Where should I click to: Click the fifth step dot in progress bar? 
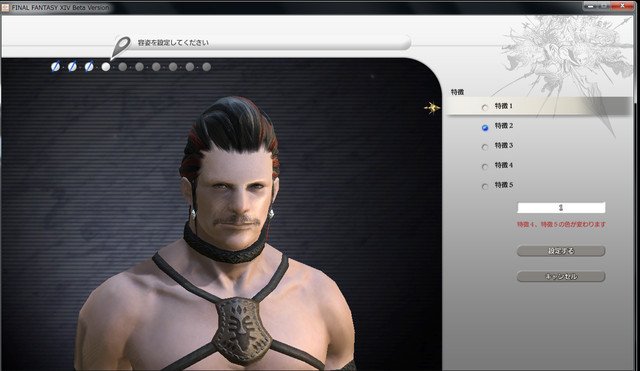click(122, 67)
